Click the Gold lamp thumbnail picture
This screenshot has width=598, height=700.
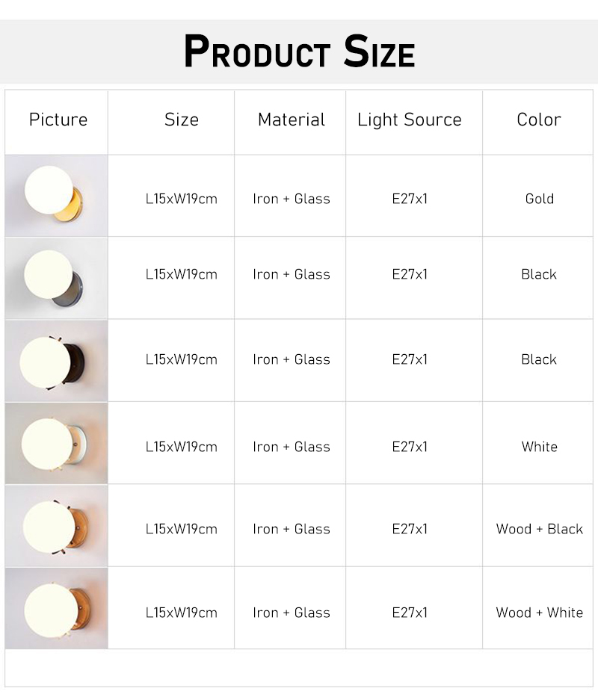coord(56,196)
